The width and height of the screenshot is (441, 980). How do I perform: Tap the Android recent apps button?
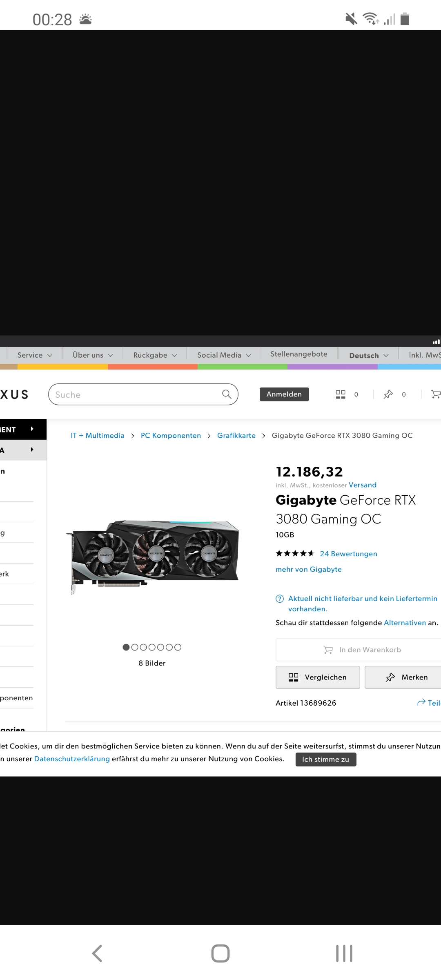pyautogui.click(x=344, y=953)
